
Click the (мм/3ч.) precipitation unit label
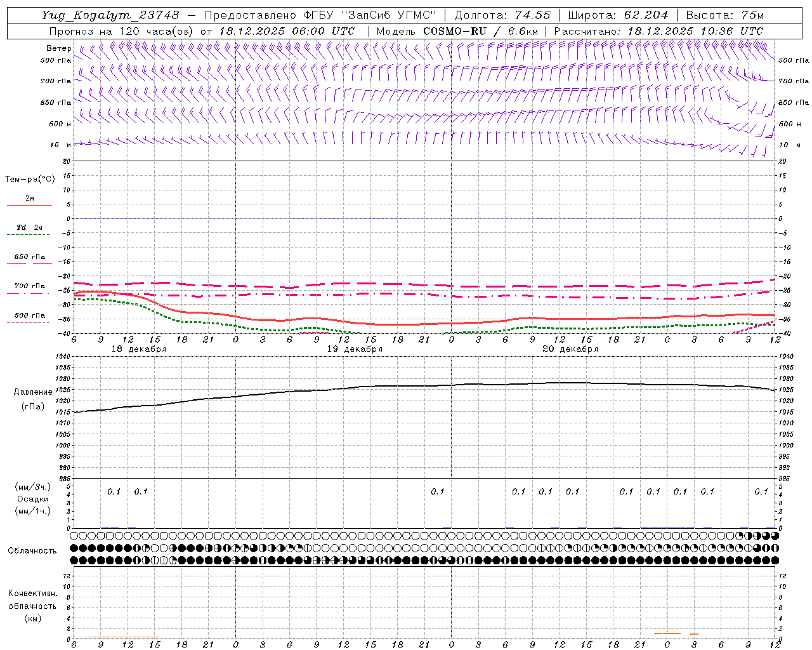[32, 487]
